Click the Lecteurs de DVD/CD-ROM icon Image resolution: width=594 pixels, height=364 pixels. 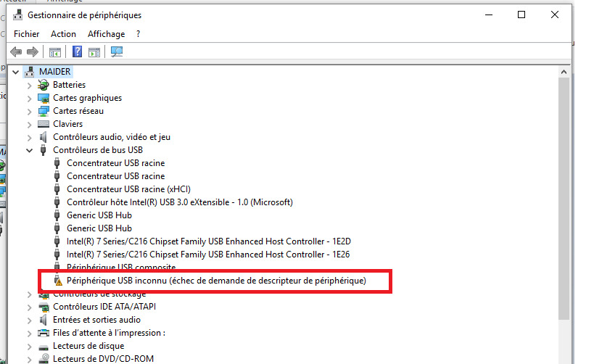[44, 358]
